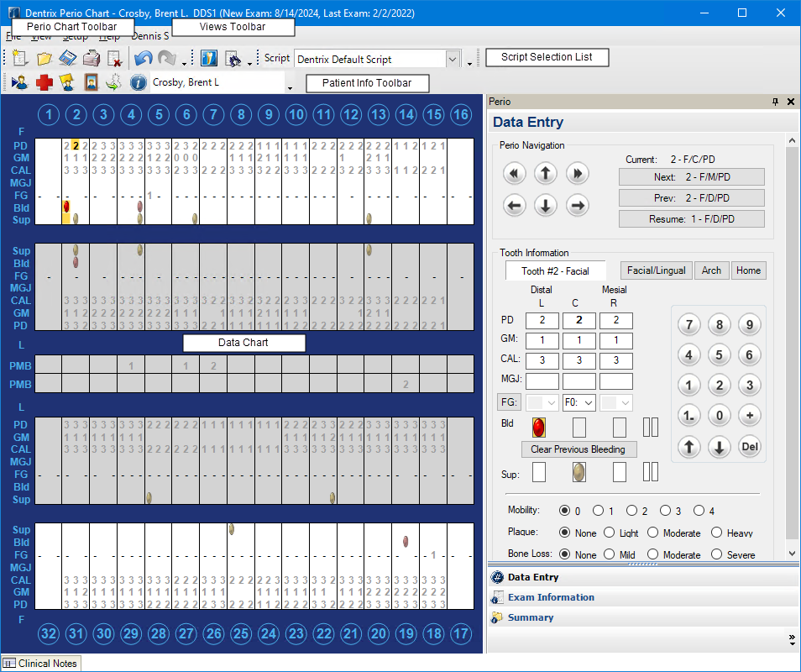Expand the Summary panel section
The width and height of the screenshot is (801, 672).
[x=531, y=617]
